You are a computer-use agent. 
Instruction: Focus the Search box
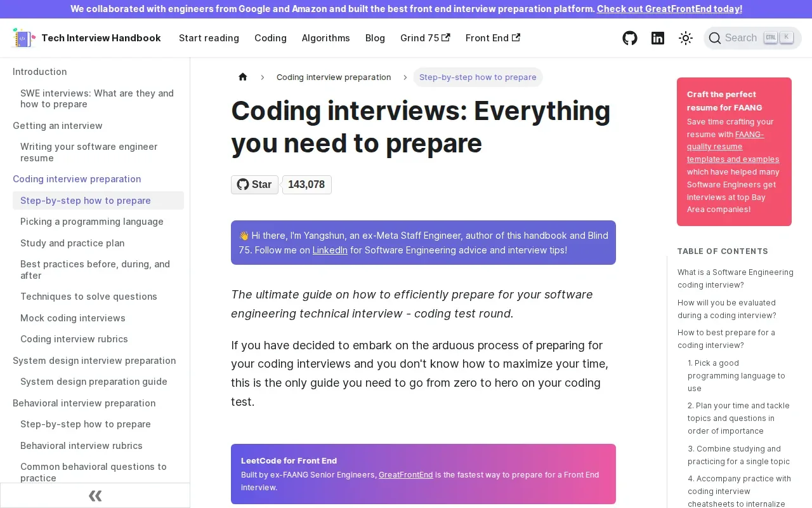pos(752,38)
